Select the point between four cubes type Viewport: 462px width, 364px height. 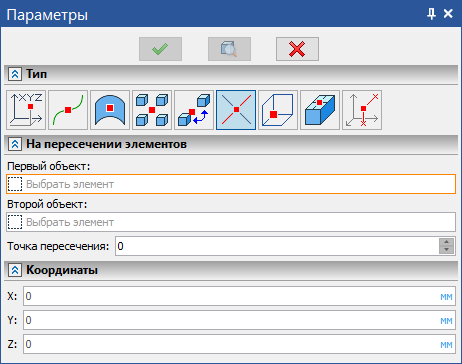(x=152, y=110)
